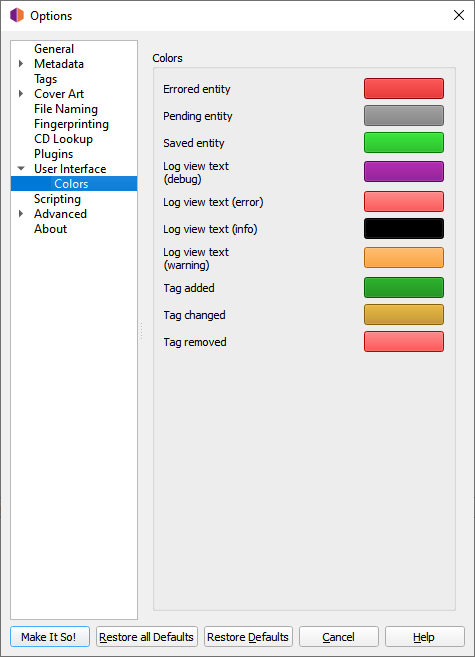Image resolution: width=475 pixels, height=657 pixels.
Task: Click the Make It So! button
Action: 50,637
